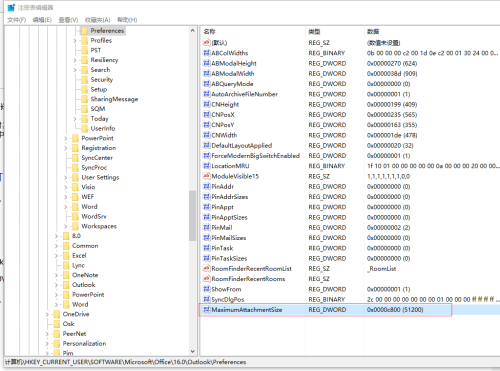Click the registry path in the status bar
This screenshot has width=500, height=371.
125,362
